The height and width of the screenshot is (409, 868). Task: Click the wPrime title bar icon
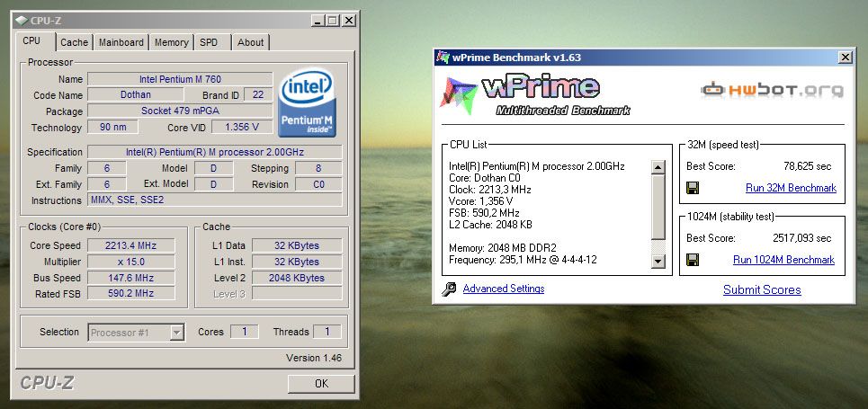443,57
